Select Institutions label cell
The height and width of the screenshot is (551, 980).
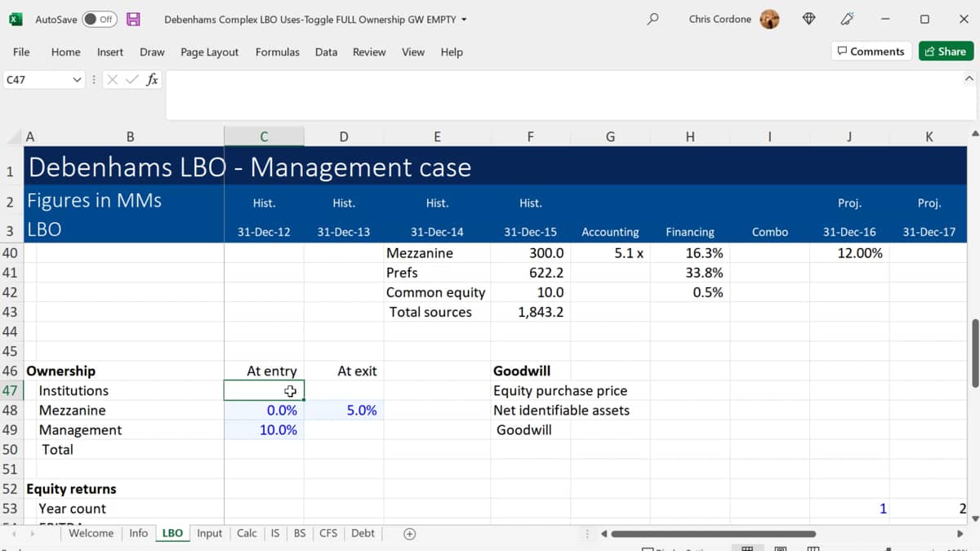tap(124, 390)
